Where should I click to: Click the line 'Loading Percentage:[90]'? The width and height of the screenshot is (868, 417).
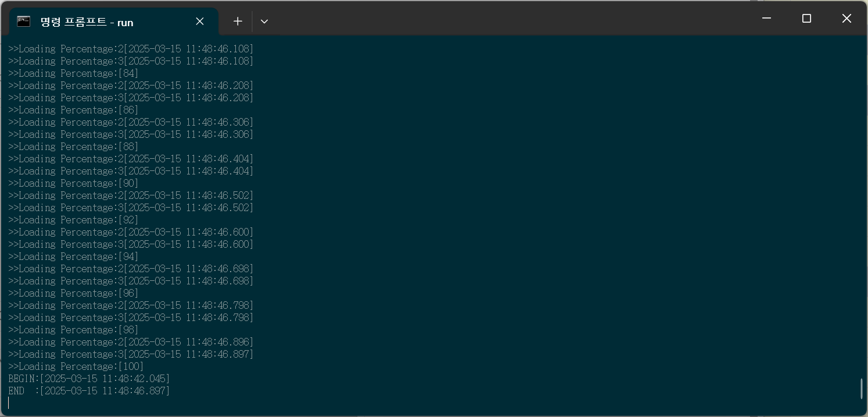click(73, 183)
